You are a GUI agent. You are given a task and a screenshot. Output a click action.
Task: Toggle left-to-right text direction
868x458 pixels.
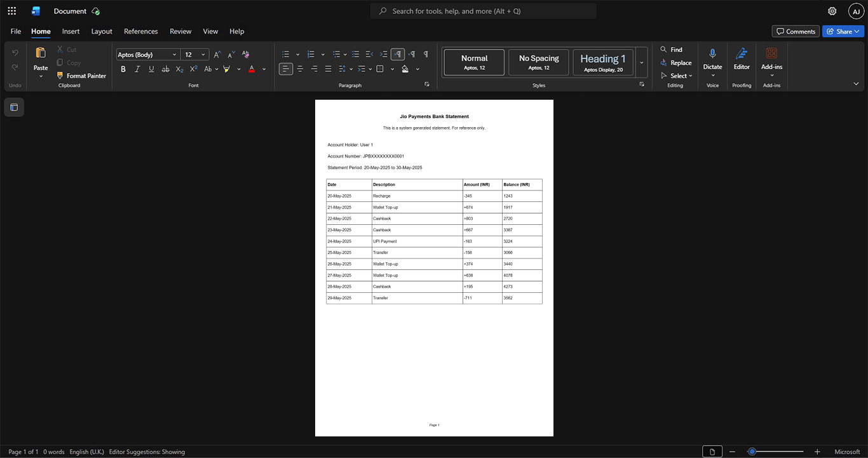point(398,55)
